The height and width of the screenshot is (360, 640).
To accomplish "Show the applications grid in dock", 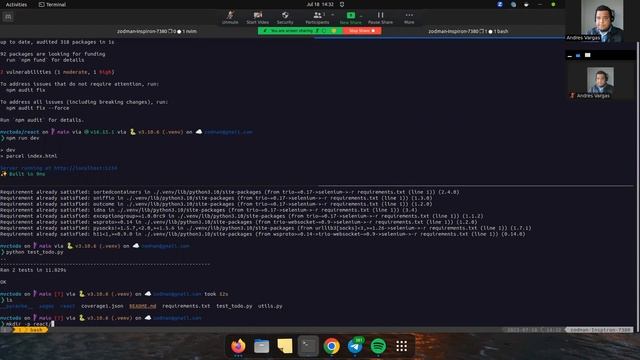I will 402,346.
